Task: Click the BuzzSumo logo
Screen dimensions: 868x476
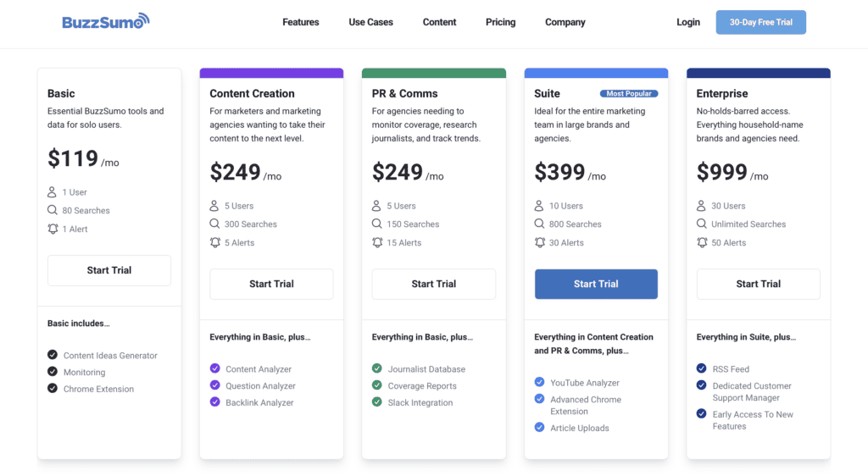Action: point(105,22)
